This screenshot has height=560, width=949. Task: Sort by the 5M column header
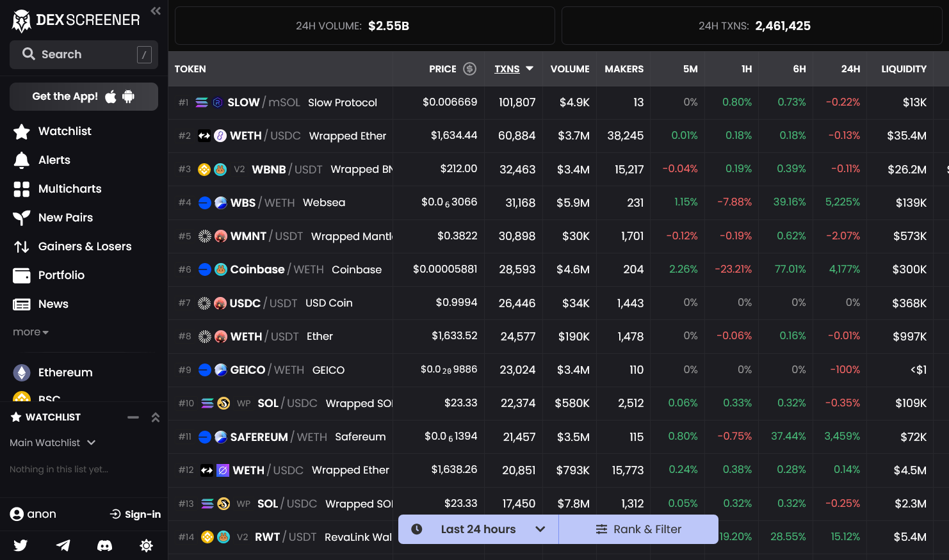[690, 69]
